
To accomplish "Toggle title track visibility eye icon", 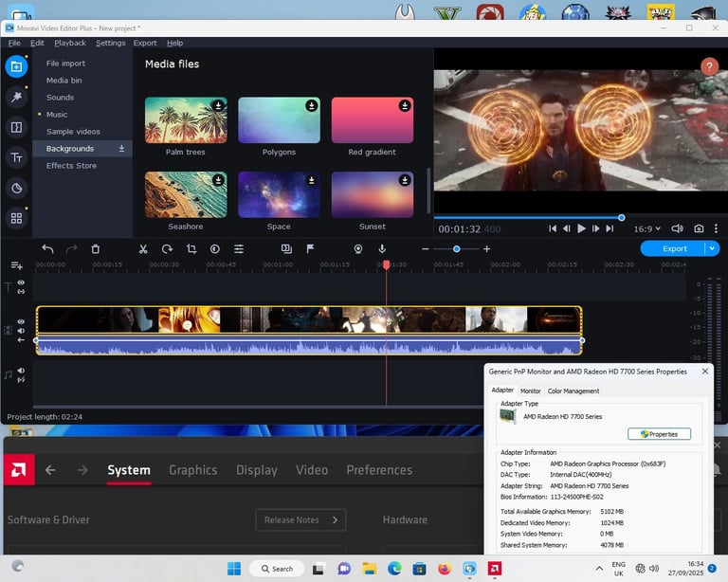I will pos(21,282).
